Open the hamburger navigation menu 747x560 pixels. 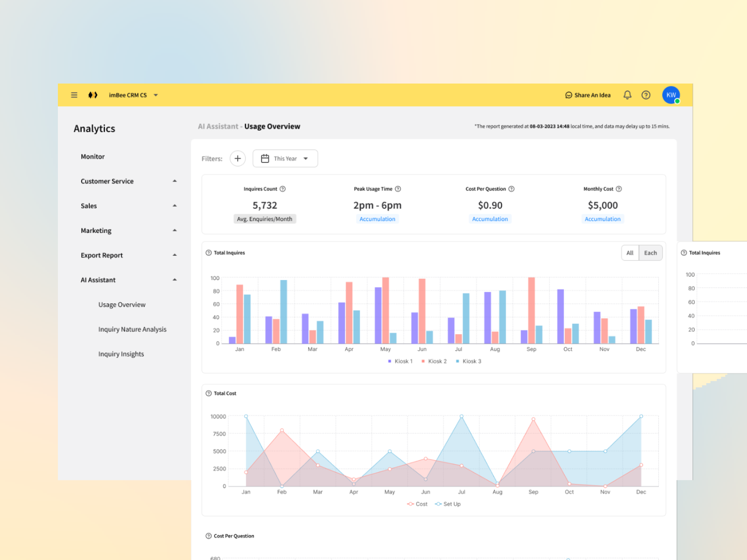[x=74, y=95]
